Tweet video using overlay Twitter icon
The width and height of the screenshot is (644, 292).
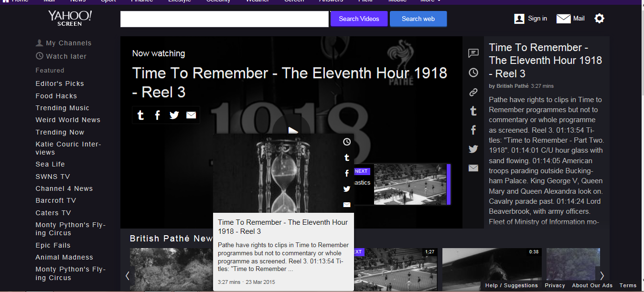coord(174,115)
